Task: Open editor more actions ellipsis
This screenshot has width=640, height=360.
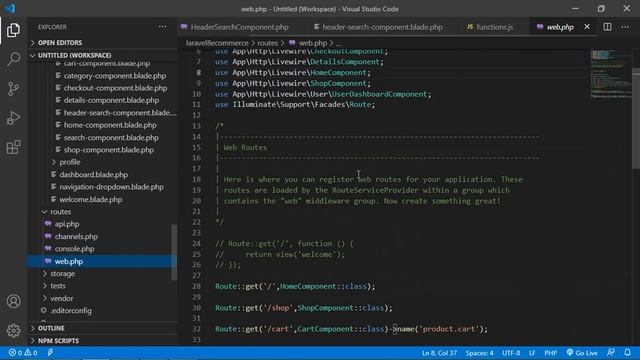Action: pyautogui.click(x=625, y=27)
